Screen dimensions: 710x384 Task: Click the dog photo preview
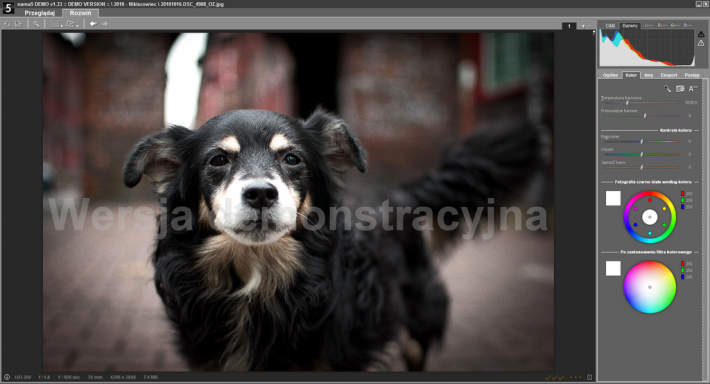[x=298, y=202]
